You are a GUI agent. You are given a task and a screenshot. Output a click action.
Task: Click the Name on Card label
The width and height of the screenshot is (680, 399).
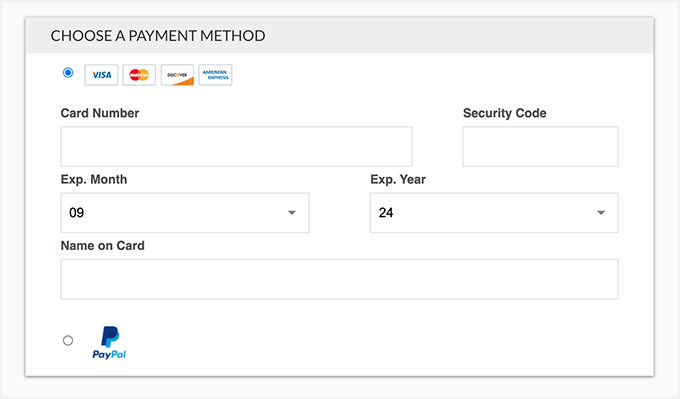pyautogui.click(x=103, y=246)
